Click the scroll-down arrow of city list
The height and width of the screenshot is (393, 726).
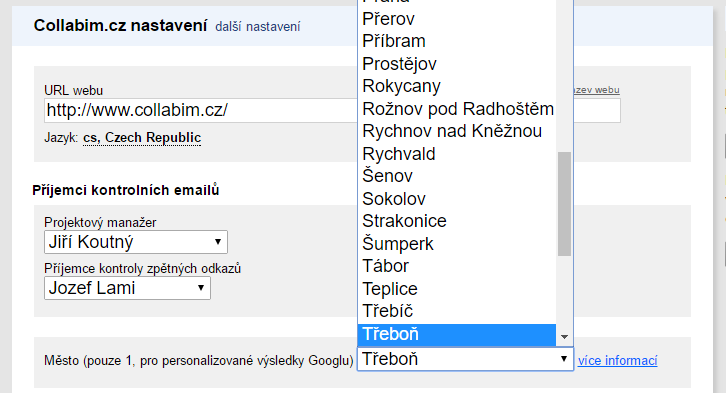coord(564,337)
